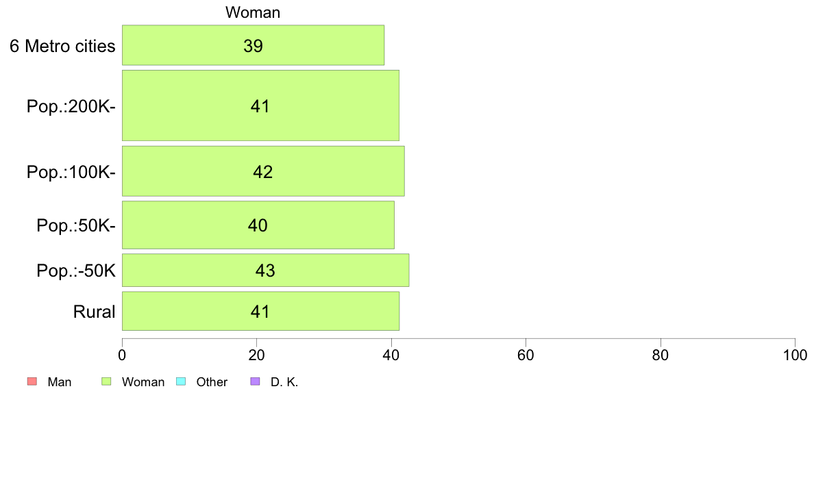Viewport: 814px width, 504px height.
Task: Click the green Woman legend swatch
Action: (106, 381)
